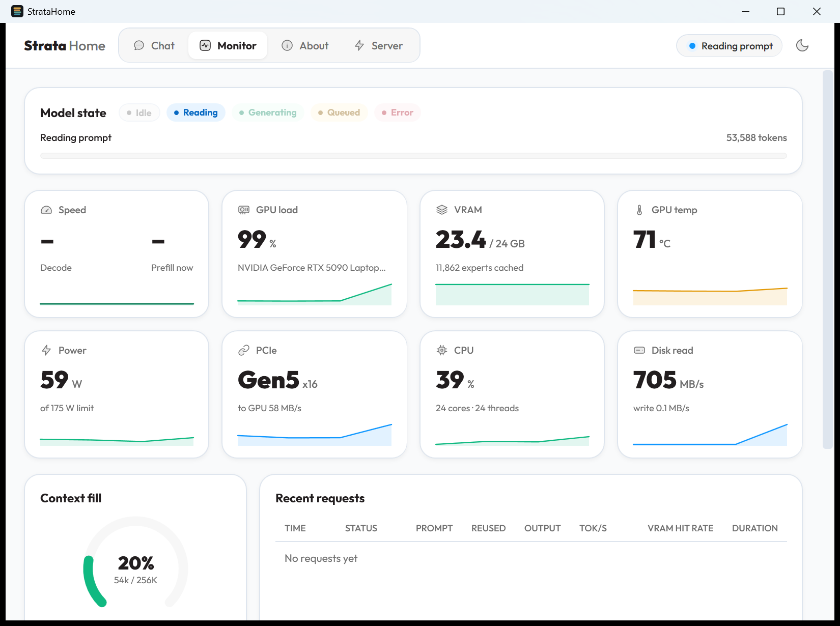Select the Reading state chip
Viewport: 840px width, 626px height.
(x=196, y=112)
